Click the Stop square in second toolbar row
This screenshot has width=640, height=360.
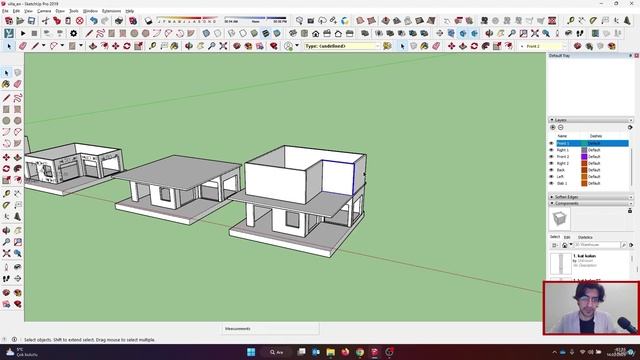coord(34,33)
